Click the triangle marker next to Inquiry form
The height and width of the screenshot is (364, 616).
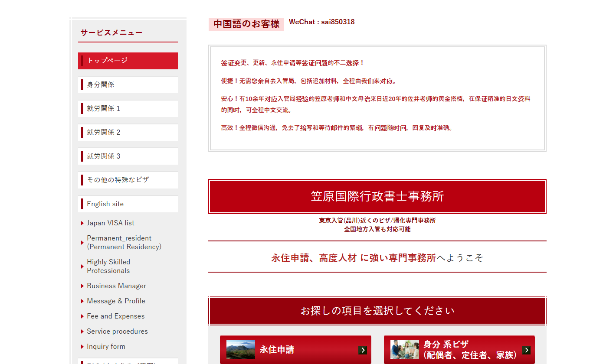[x=82, y=346]
